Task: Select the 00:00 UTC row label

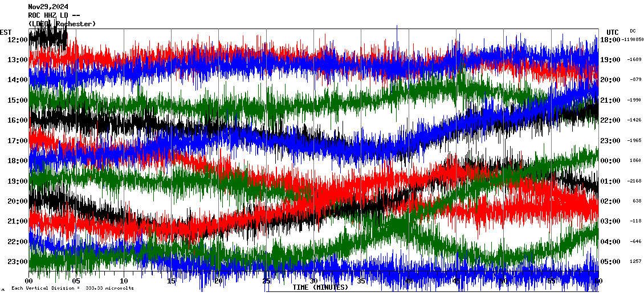Action: 610,161
